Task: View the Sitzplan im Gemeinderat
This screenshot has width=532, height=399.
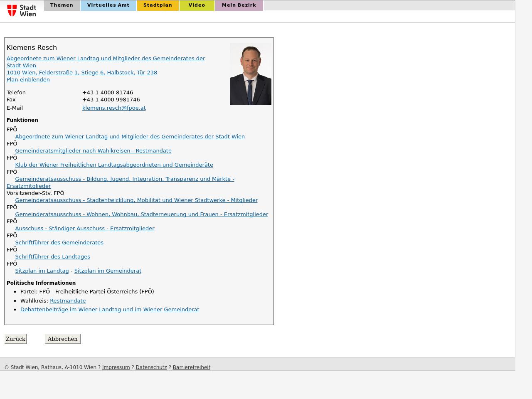Action: [108, 271]
